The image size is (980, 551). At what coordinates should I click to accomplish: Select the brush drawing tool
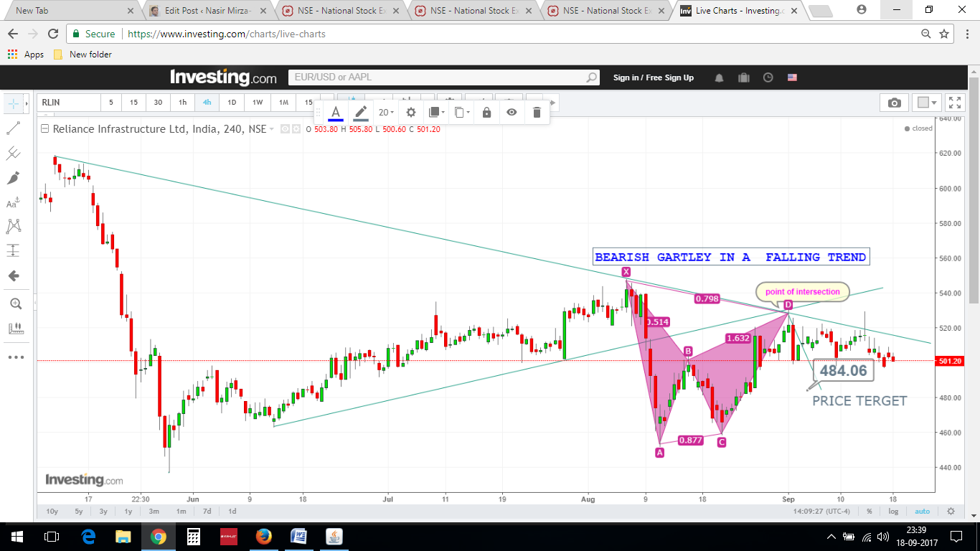coord(14,177)
